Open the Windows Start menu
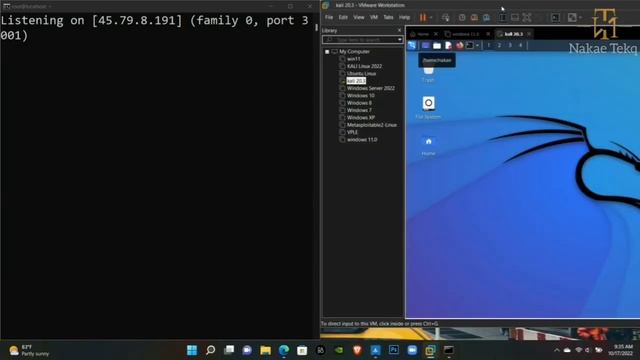Image resolution: width=640 pixels, height=360 pixels. pos(192,350)
